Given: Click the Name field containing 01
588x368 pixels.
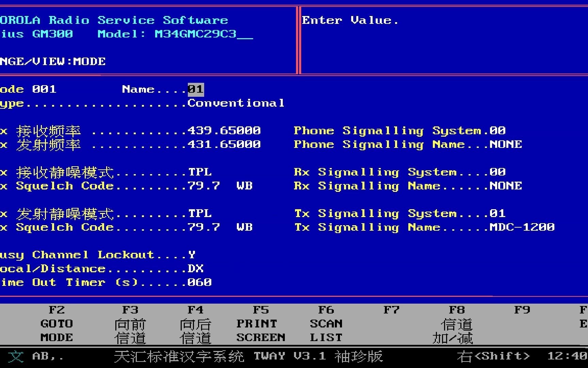Looking at the screenshot, I should coord(196,89).
